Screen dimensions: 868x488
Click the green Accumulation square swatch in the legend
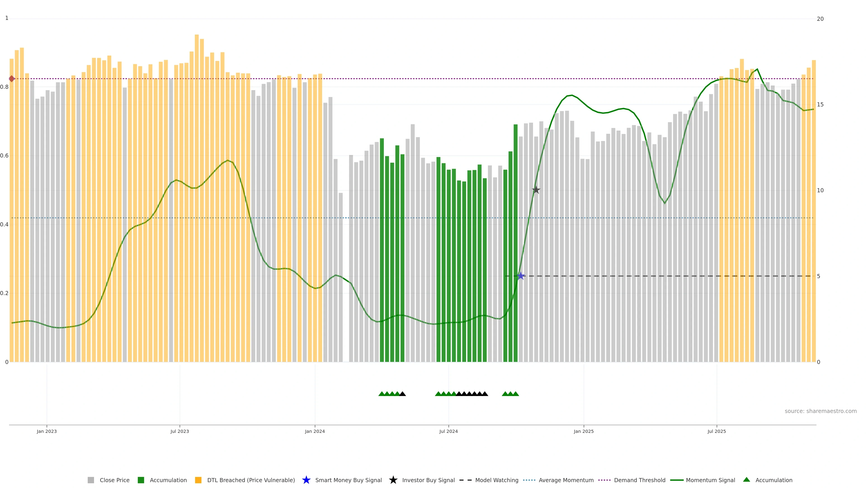[x=141, y=480]
